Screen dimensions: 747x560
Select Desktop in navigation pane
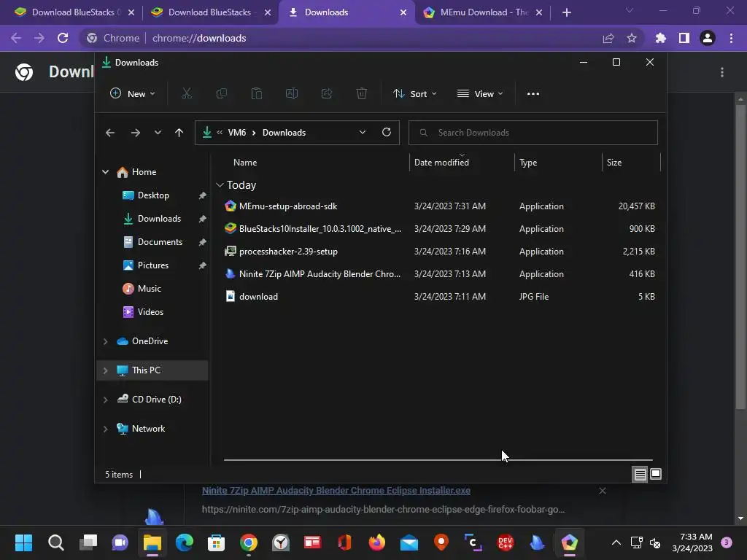coord(155,195)
